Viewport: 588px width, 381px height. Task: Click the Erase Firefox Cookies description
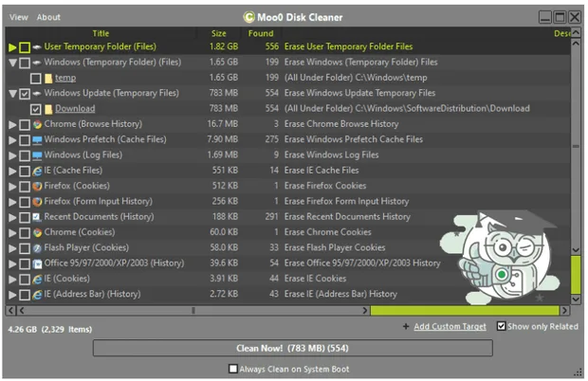(x=325, y=186)
